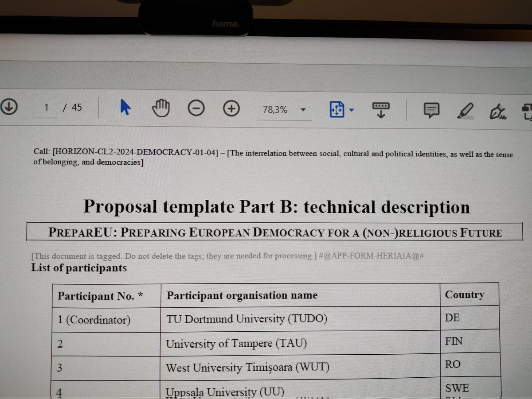Activate the Selection tool arrow

point(125,108)
